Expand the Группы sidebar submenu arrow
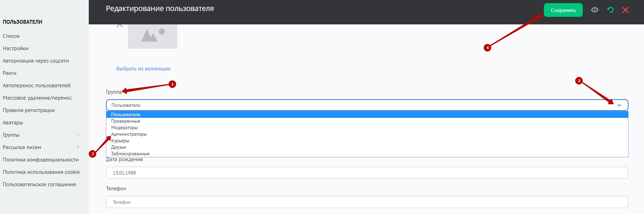Screen dimensions: 644x214 [78, 135]
